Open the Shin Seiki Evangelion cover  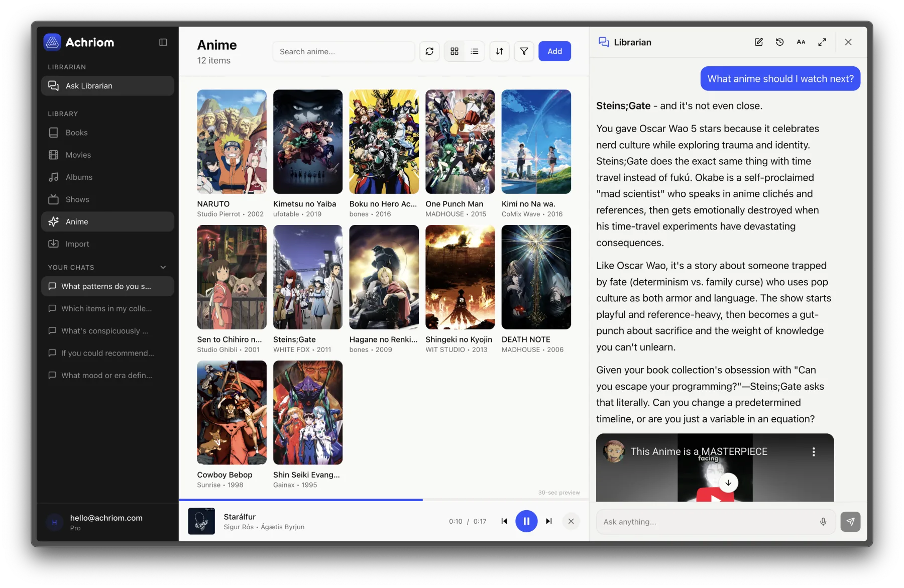point(308,412)
